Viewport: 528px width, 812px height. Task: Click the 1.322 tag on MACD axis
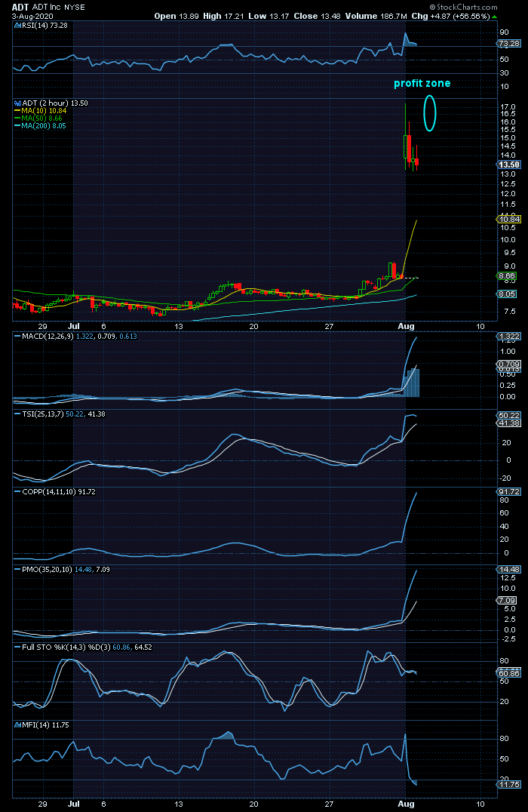[x=509, y=337]
